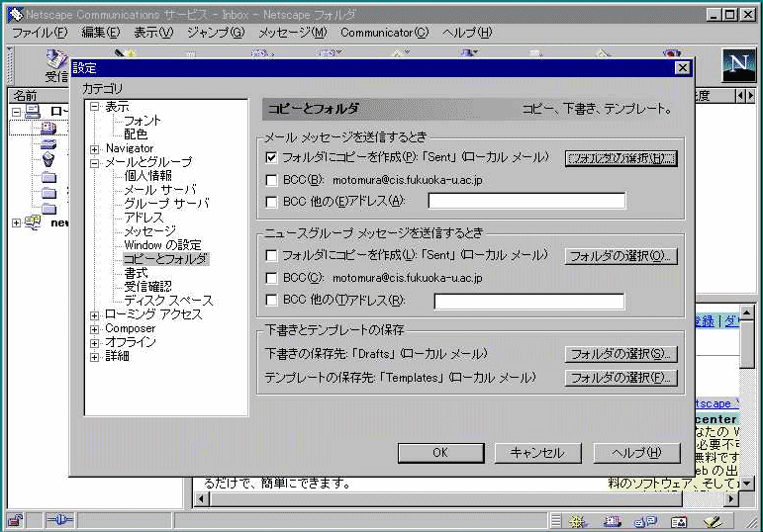Image resolution: width=763 pixels, height=532 pixels.
Task: Select the Inbox folder icon in folder pane
Action: (x=48, y=128)
